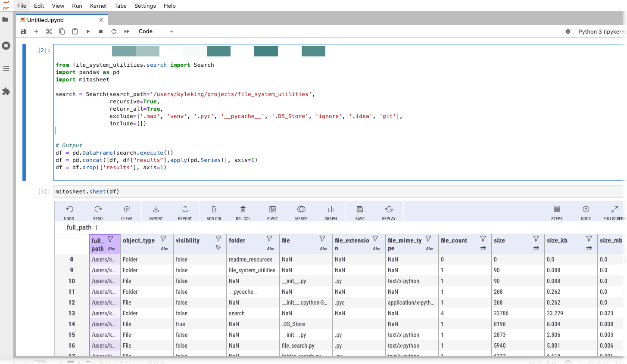The width and height of the screenshot is (627, 364).
Task: Open the Kernel menu
Action: pos(98,6)
